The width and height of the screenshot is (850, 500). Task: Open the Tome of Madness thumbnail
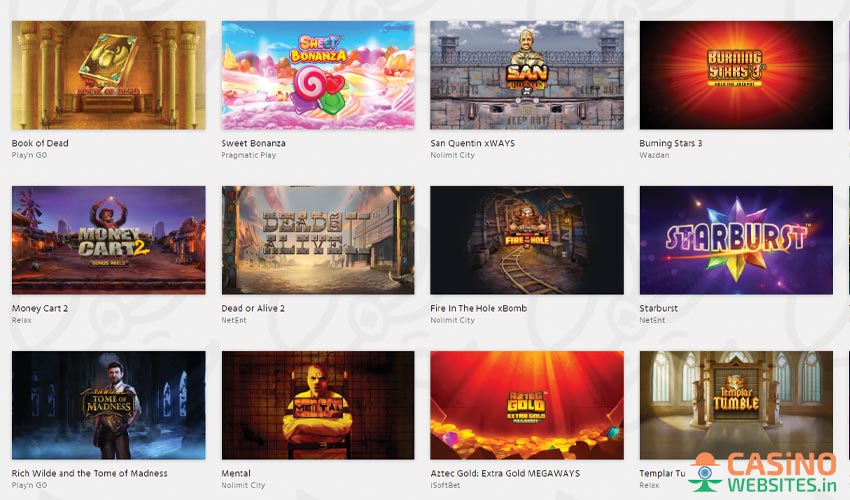click(x=108, y=405)
